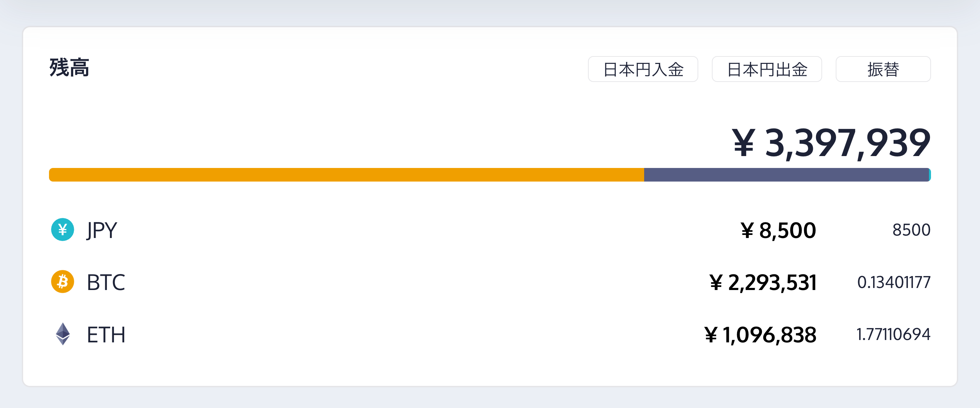The height and width of the screenshot is (408, 980).
Task: Click the BTC amount 0.13401177
Action: click(x=894, y=282)
